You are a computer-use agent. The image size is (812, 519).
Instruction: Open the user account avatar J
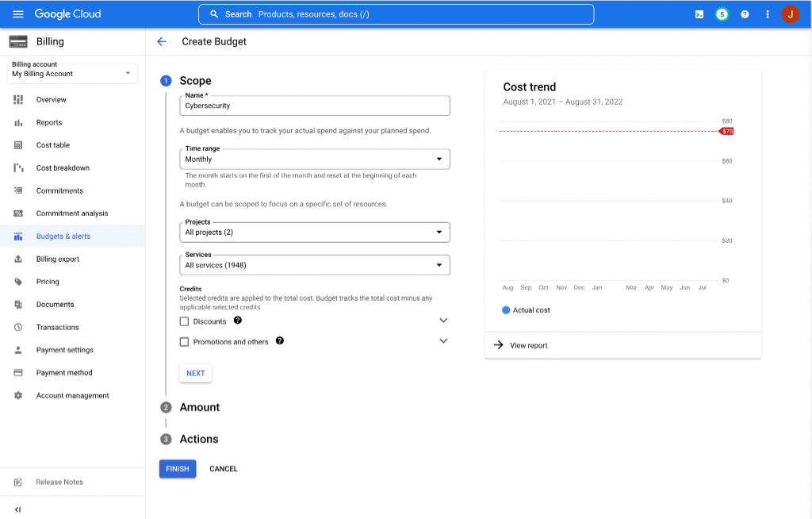click(x=791, y=14)
